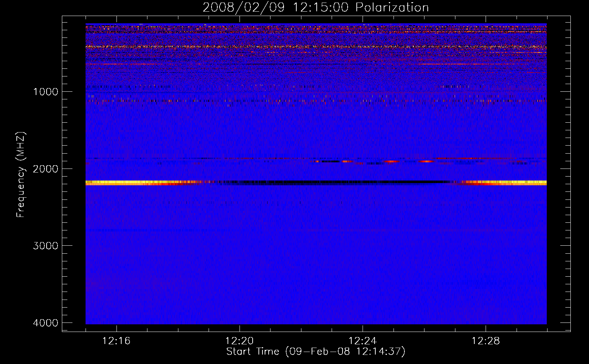Screen dimensions: 589x364
Task: Click the 12:28 time tick label
Action: pos(486,341)
